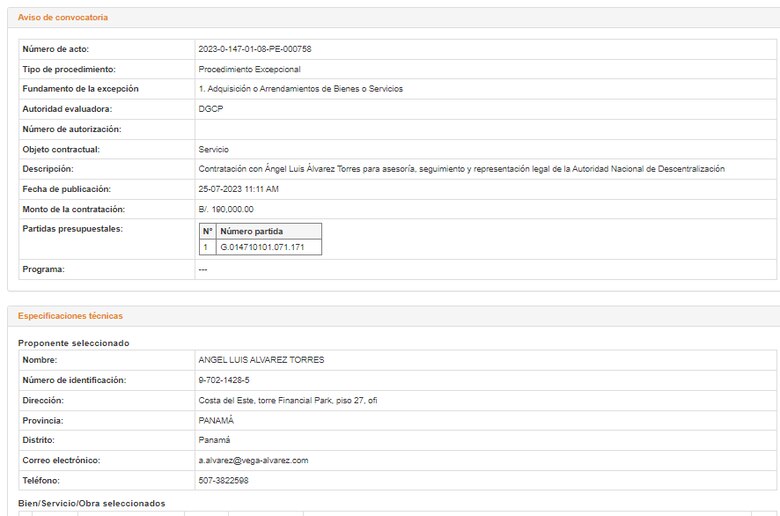Click publication date 25-07-2023 11:11 AM
Screen dimensions: 780x516
click(238, 189)
